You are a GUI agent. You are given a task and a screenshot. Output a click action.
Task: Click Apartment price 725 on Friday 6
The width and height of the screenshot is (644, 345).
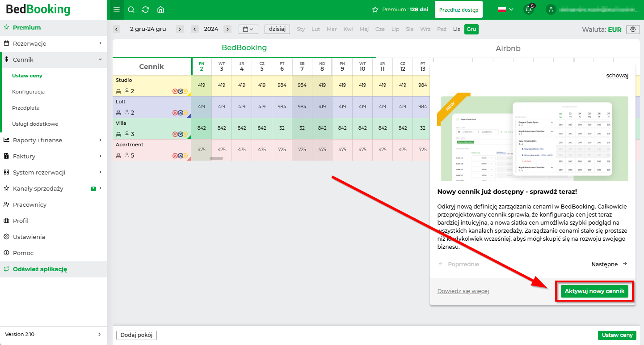[x=282, y=149]
